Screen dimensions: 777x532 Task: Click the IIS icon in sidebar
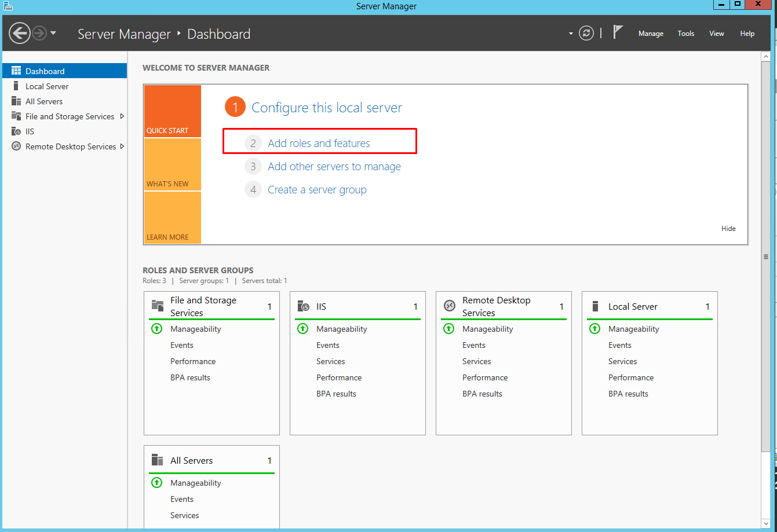[x=16, y=131]
